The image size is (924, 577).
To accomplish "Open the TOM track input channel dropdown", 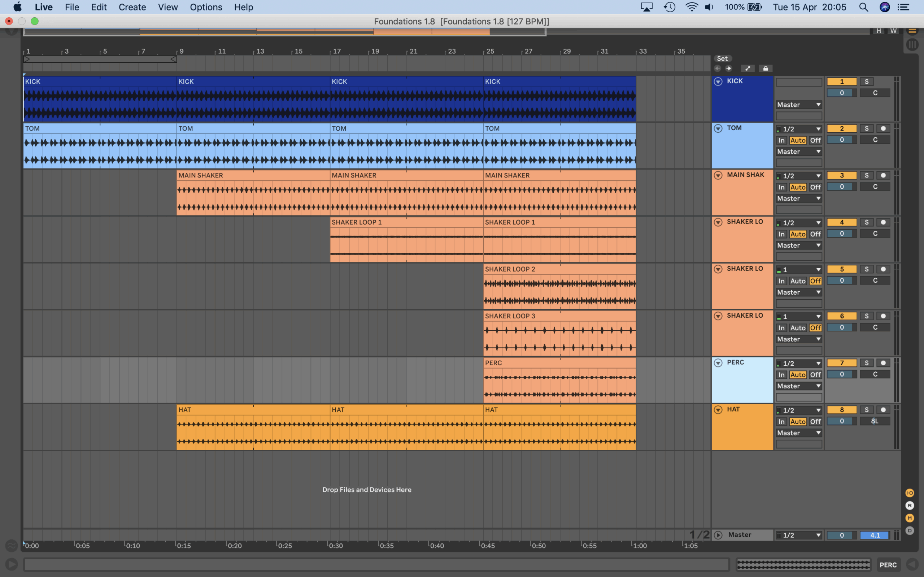I will click(x=799, y=129).
